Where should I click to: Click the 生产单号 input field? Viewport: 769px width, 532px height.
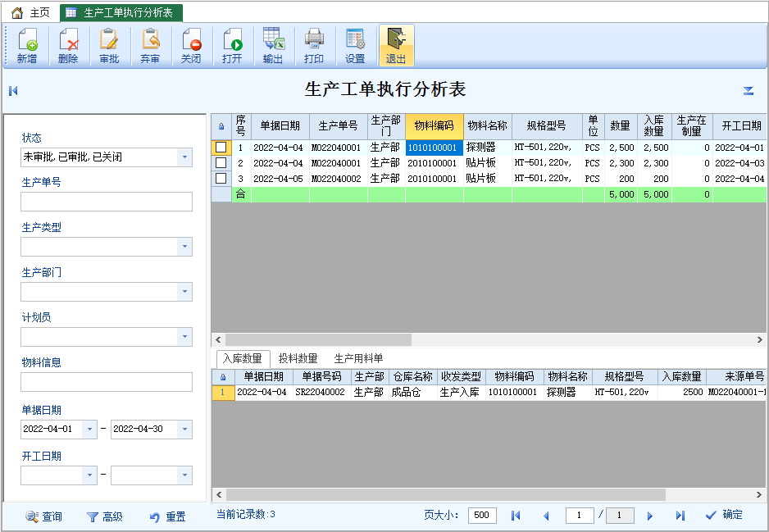pos(107,202)
